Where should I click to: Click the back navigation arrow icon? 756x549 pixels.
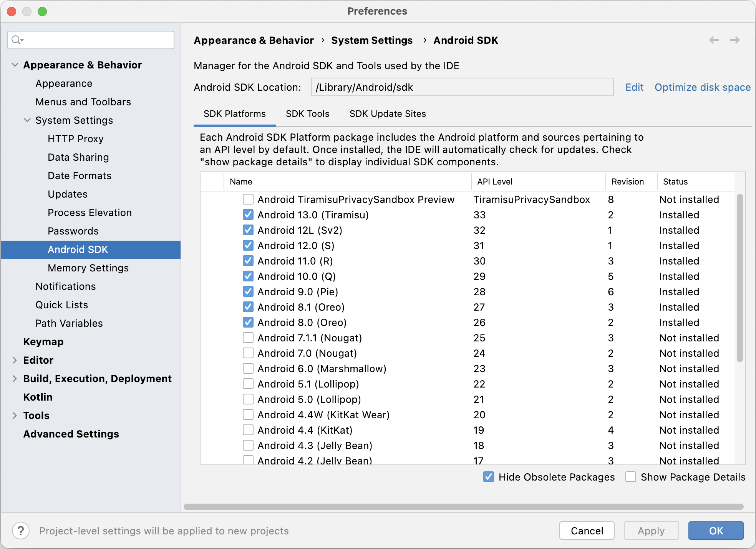(714, 40)
